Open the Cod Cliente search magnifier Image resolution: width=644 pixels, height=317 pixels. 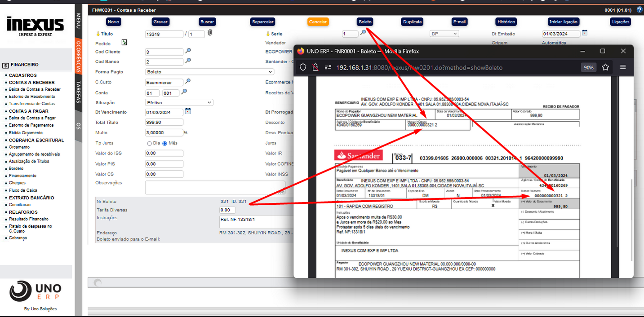point(188,51)
